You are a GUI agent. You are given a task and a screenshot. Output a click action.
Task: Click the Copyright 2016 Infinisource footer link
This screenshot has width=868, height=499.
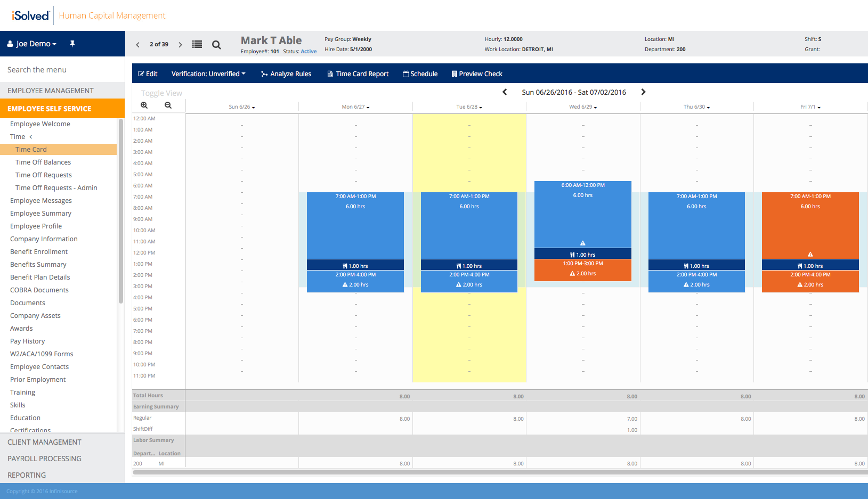pos(42,492)
